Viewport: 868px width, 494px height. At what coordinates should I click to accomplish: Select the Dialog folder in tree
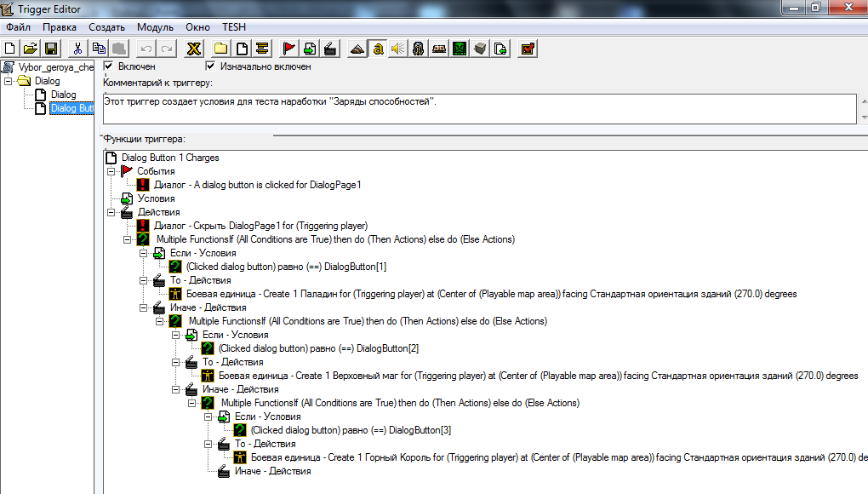click(x=47, y=81)
